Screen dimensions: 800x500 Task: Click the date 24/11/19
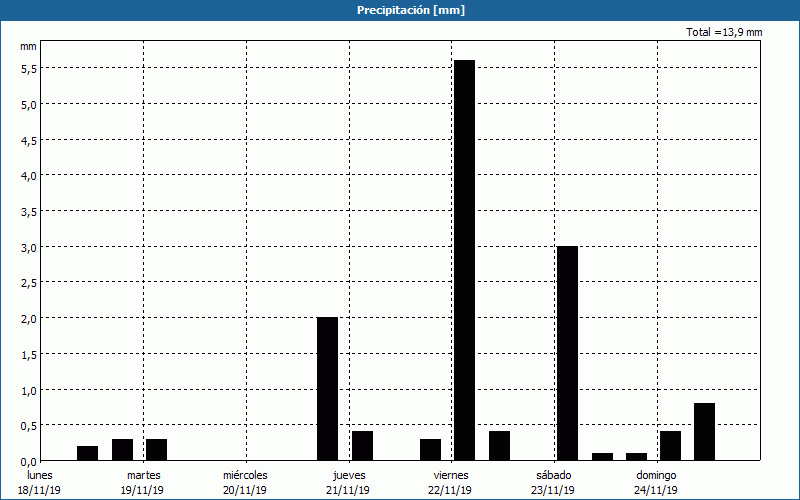pyautogui.click(x=656, y=490)
